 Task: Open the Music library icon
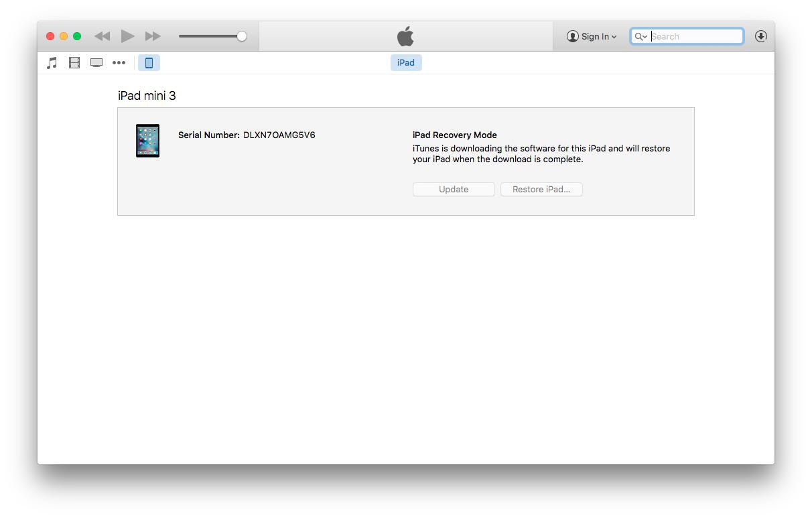tap(52, 63)
